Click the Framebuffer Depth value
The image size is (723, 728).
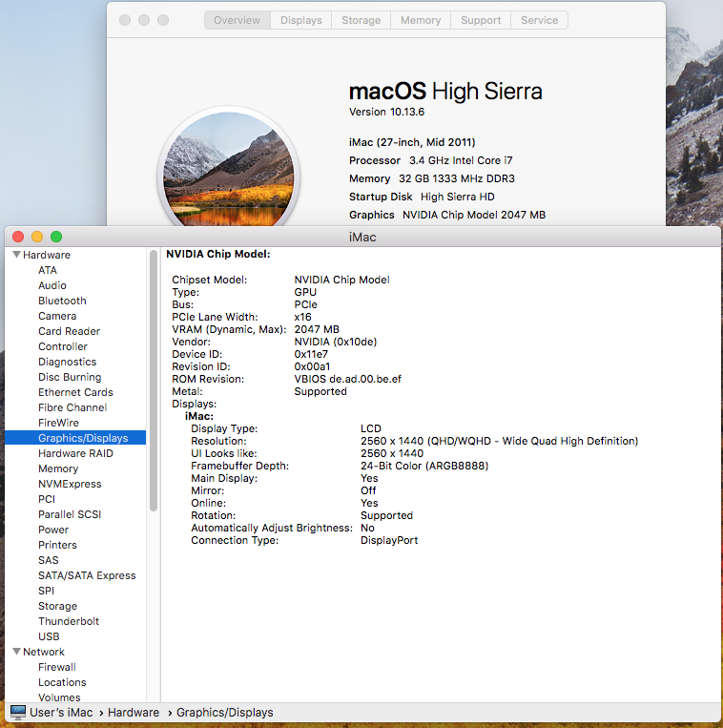(424, 466)
